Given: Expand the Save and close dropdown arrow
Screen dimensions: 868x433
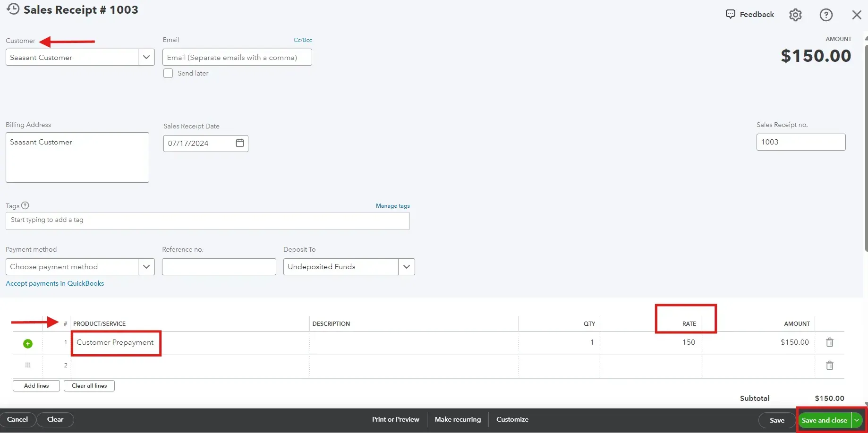Looking at the screenshot, I should tap(857, 420).
